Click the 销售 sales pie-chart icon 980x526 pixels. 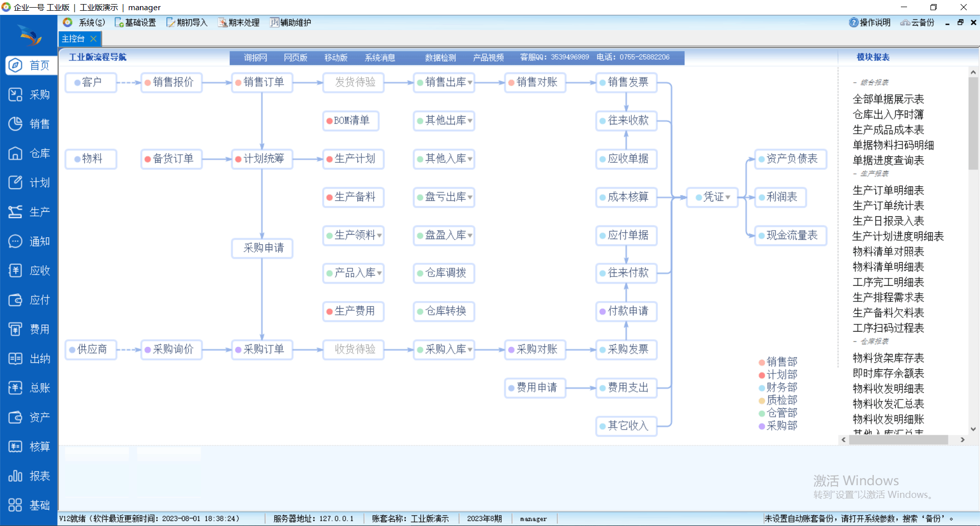click(x=15, y=124)
